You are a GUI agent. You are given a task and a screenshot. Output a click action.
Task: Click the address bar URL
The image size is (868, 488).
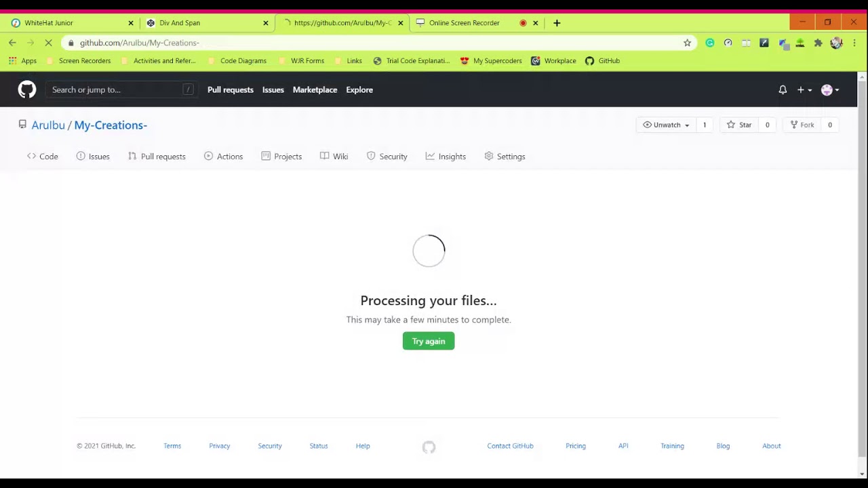(x=139, y=43)
